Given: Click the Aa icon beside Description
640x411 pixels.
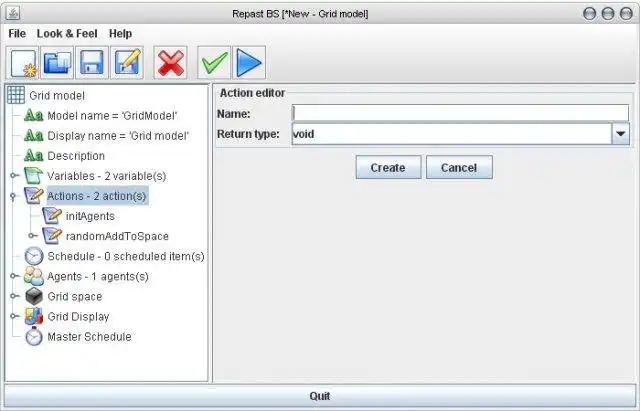Looking at the screenshot, I should point(33,156).
